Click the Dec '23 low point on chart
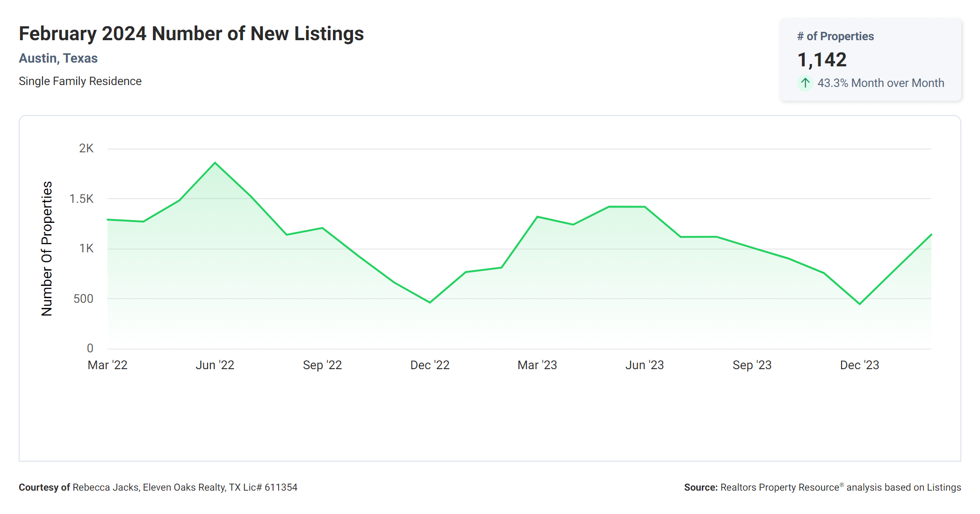This screenshot has height=514, width=980. coord(859,304)
